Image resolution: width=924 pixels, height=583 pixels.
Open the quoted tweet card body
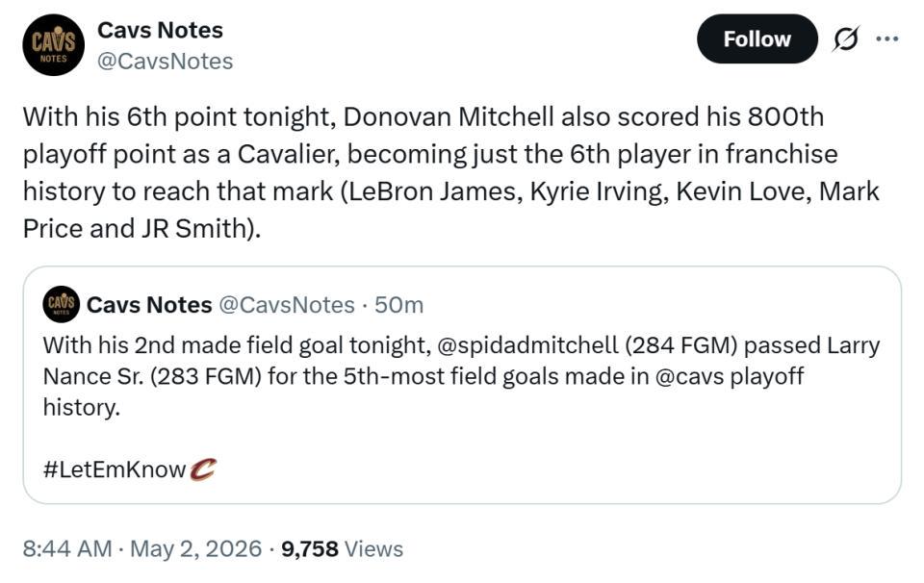click(x=462, y=385)
